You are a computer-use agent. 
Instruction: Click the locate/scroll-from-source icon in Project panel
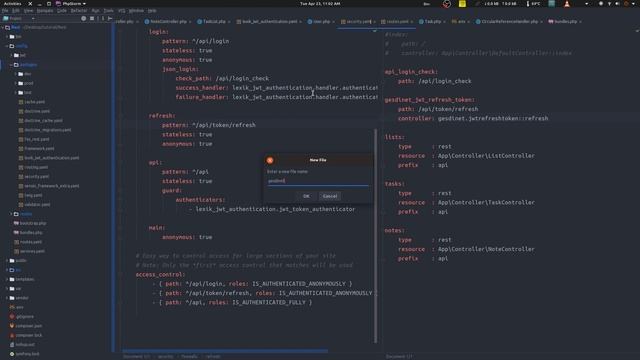point(84,18)
